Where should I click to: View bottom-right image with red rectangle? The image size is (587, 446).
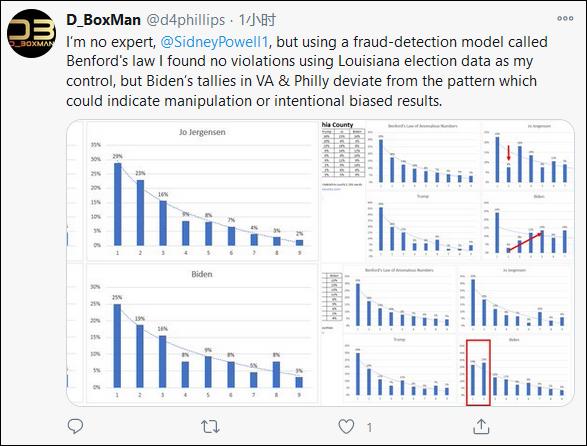pyautogui.click(x=447, y=334)
